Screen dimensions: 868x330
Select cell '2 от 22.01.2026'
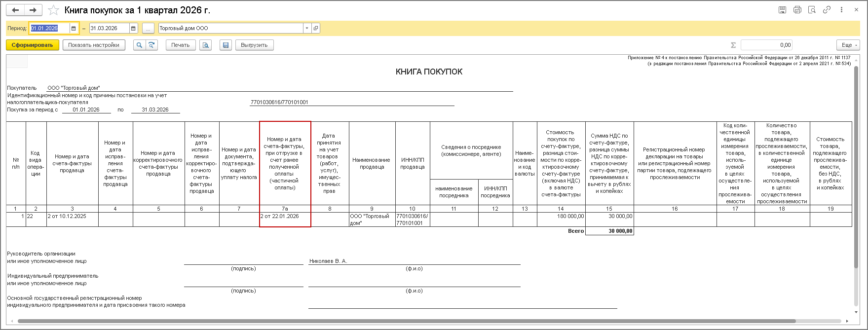click(285, 220)
